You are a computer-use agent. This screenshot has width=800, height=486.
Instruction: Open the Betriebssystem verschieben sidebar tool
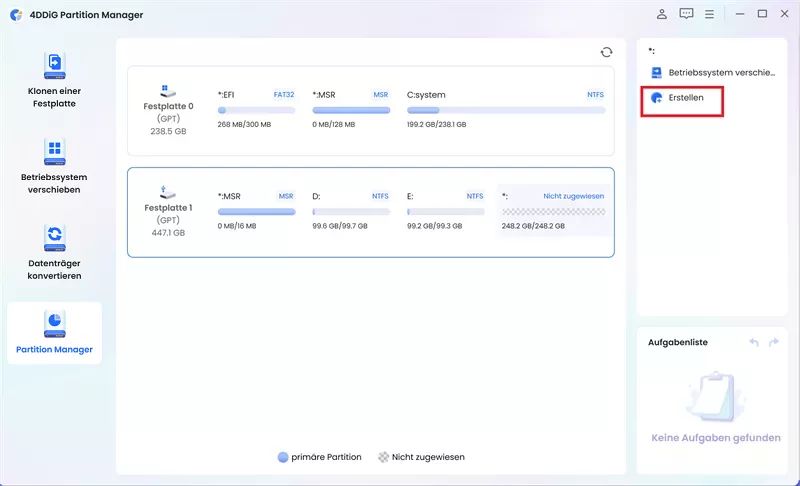tap(54, 166)
